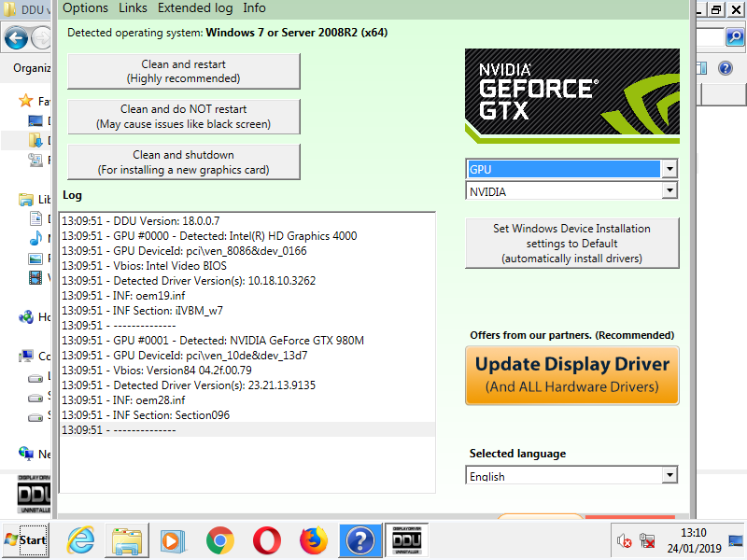The height and width of the screenshot is (560, 747).
Task: Open Windows Media Player from taskbar
Action: 174,541
